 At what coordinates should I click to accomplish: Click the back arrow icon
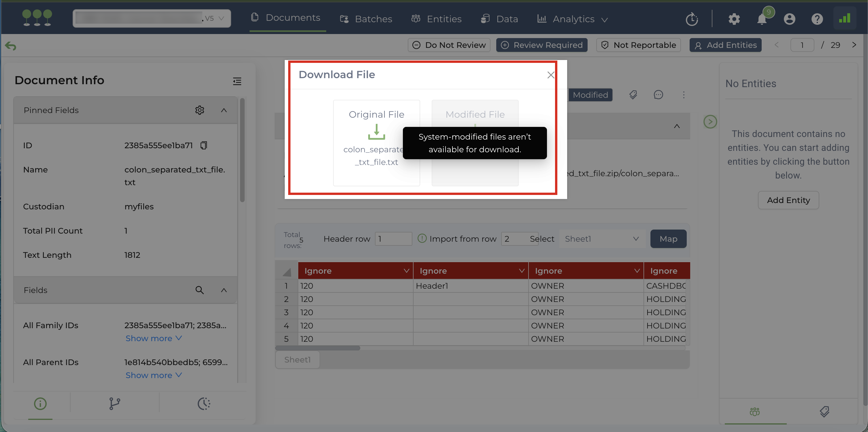click(x=11, y=46)
